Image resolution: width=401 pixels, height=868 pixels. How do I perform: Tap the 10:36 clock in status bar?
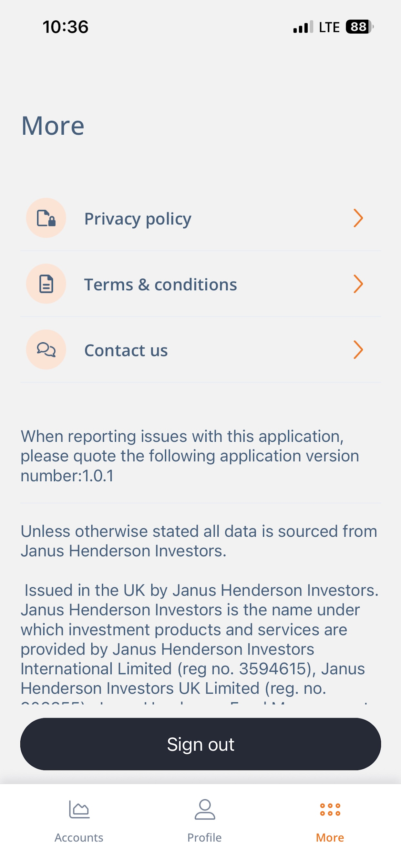[65, 27]
